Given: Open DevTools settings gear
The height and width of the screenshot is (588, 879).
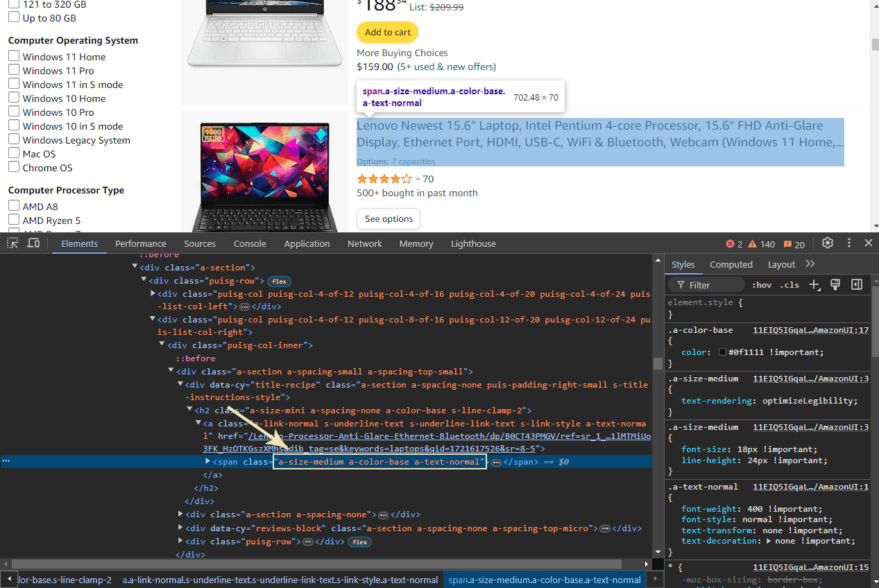Looking at the screenshot, I should pyautogui.click(x=828, y=243).
